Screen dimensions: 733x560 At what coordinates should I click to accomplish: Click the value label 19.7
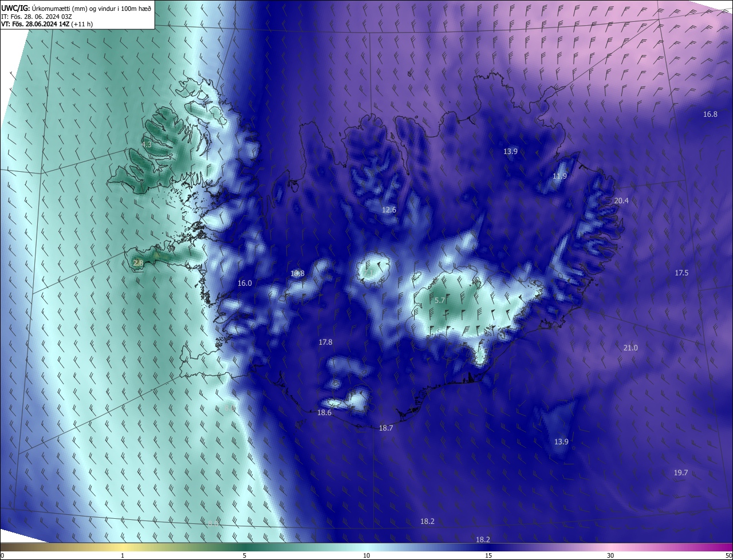coord(680,472)
